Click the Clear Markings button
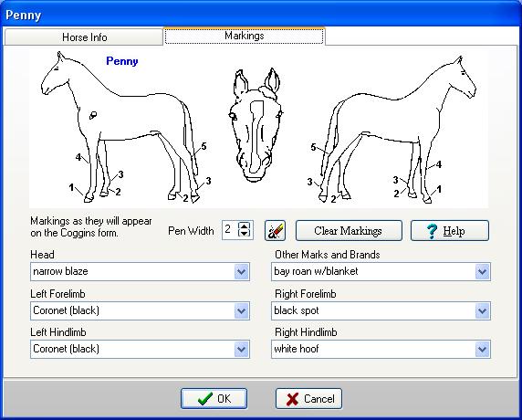Viewport: 522px width, 420px height. coord(349,230)
